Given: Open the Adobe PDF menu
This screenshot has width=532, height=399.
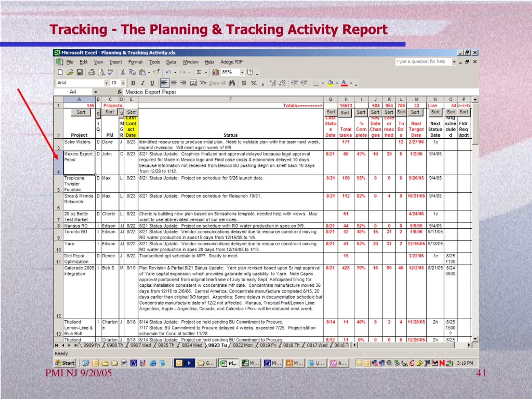Looking at the screenshot, I should [231, 62].
